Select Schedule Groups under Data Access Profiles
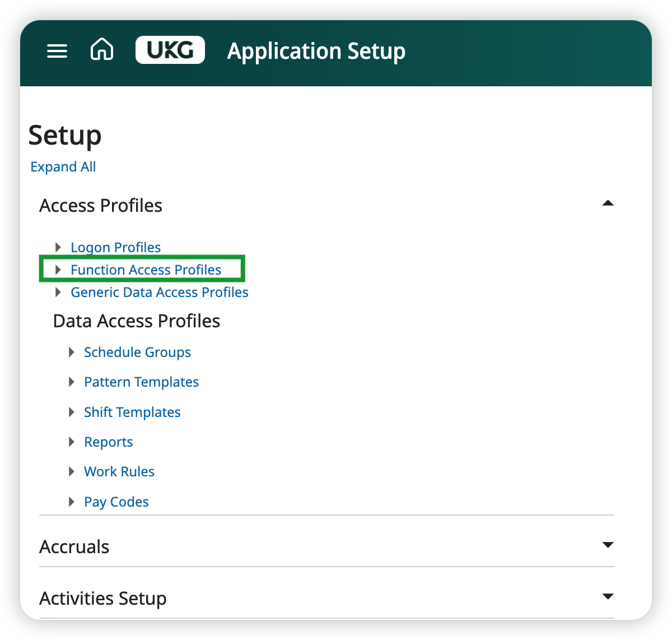 point(137,352)
